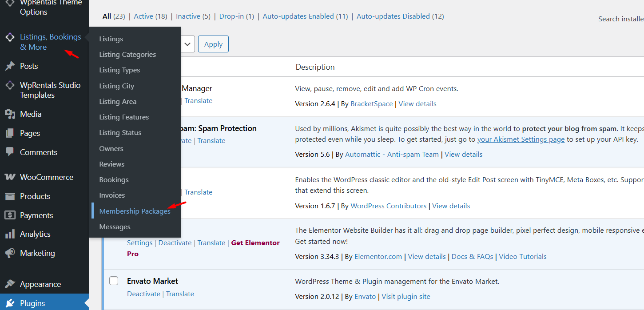This screenshot has height=310, width=644.
Task: Deactivate the Envato Market plugin
Action: pos(143,294)
